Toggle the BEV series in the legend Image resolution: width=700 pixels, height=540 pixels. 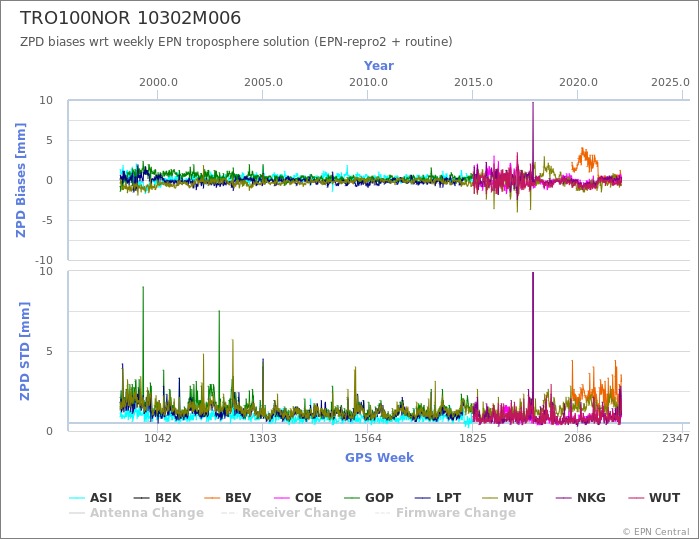pyautogui.click(x=227, y=498)
